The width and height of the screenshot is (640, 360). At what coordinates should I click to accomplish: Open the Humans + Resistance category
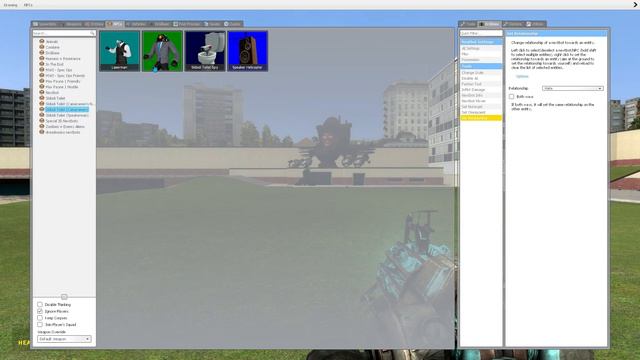click(x=63, y=59)
